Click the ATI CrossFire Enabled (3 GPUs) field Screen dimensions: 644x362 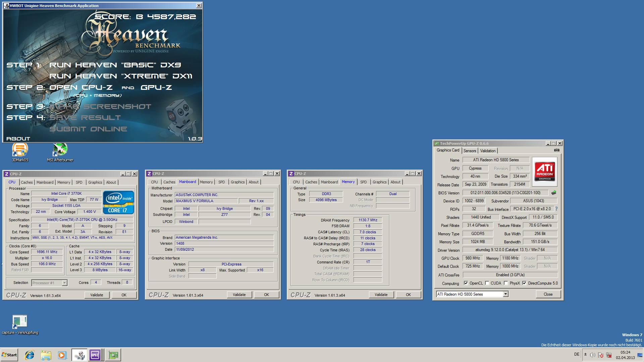click(510, 275)
